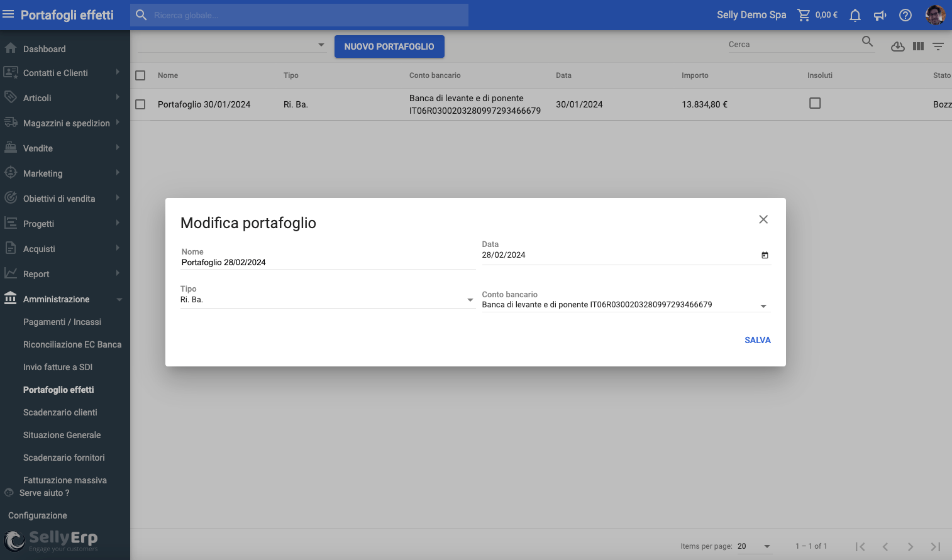Open the announcements megaphone icon
952x560 pixels.
pos(880,15)
